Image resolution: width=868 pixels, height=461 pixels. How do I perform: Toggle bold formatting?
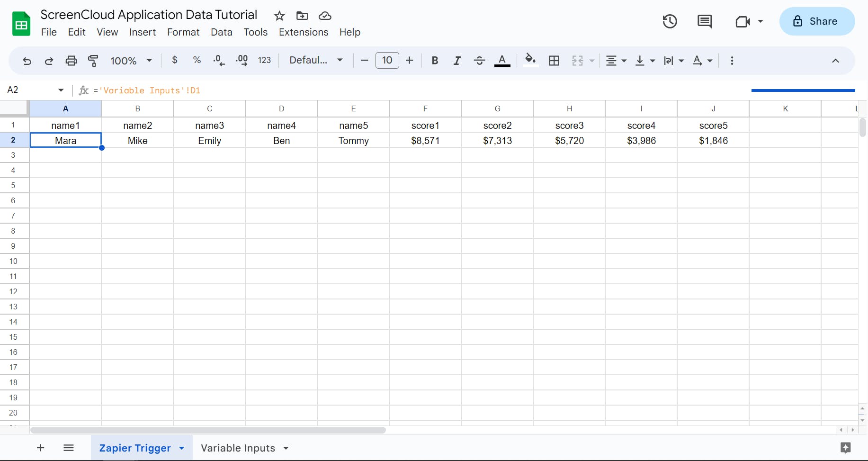pyautogui.click(x=435, y=61)
